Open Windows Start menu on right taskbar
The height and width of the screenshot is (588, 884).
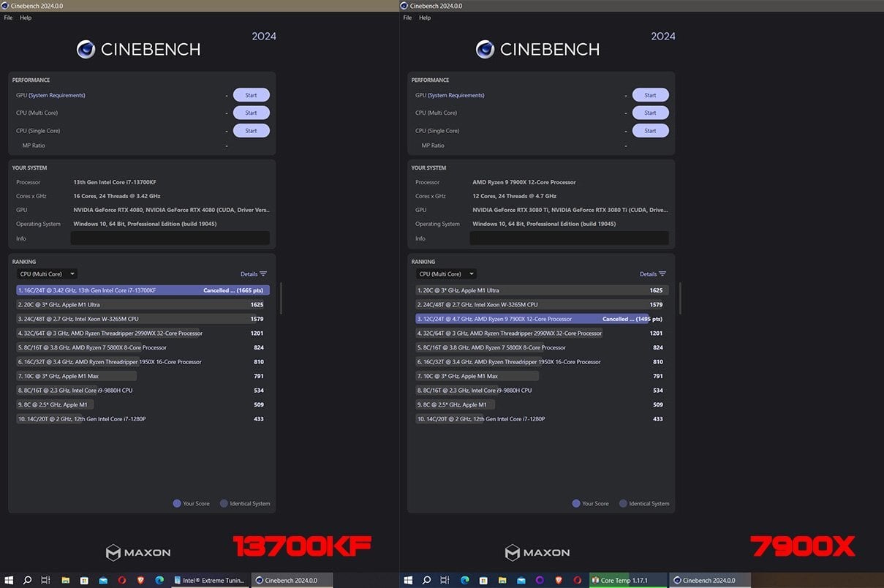[x=408, y=581]
